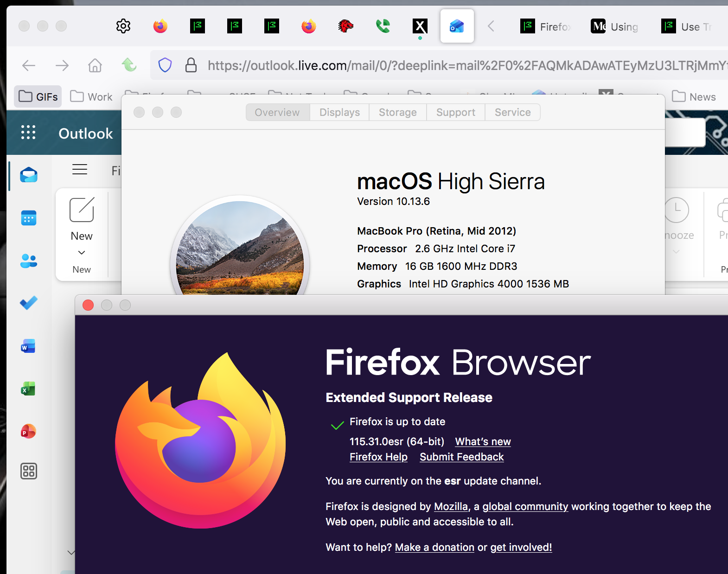Click the 'Extended Support Release' heading
The width and height of the screenshot is (728, 574).
coord(409,397)
